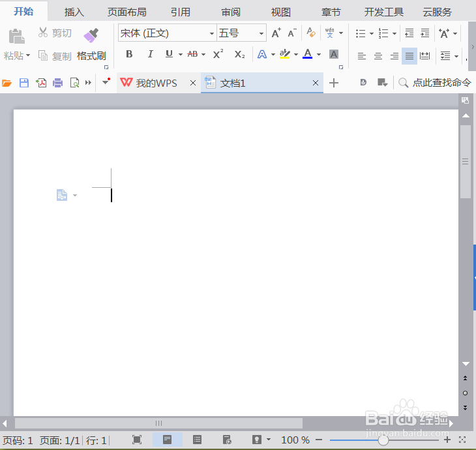
Task: Click the paragraph layout icon beside cursor
Action: (62, 195)
